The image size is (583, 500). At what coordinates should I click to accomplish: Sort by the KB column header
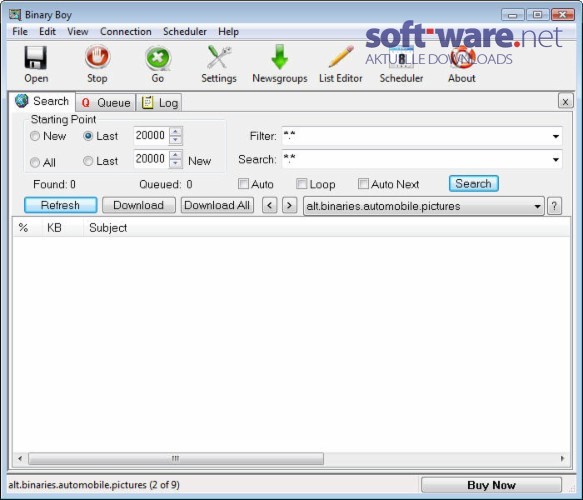pos(62,228)
